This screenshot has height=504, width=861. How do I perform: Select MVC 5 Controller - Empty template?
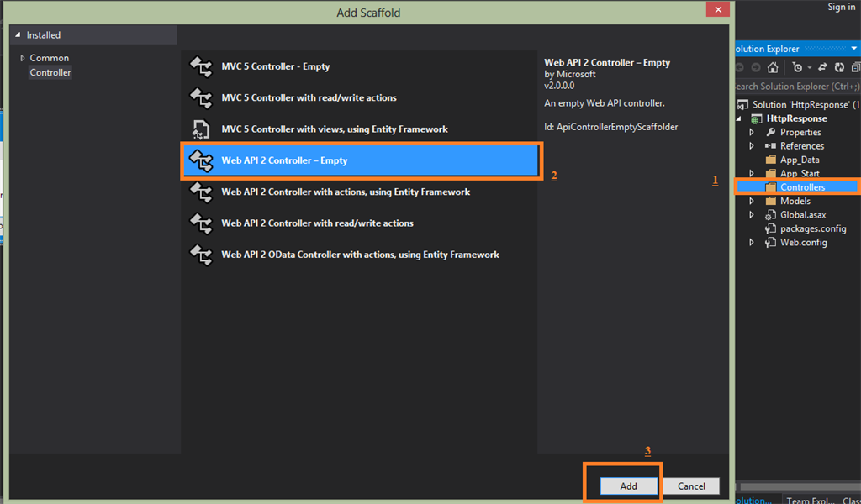tap(359, 66)
